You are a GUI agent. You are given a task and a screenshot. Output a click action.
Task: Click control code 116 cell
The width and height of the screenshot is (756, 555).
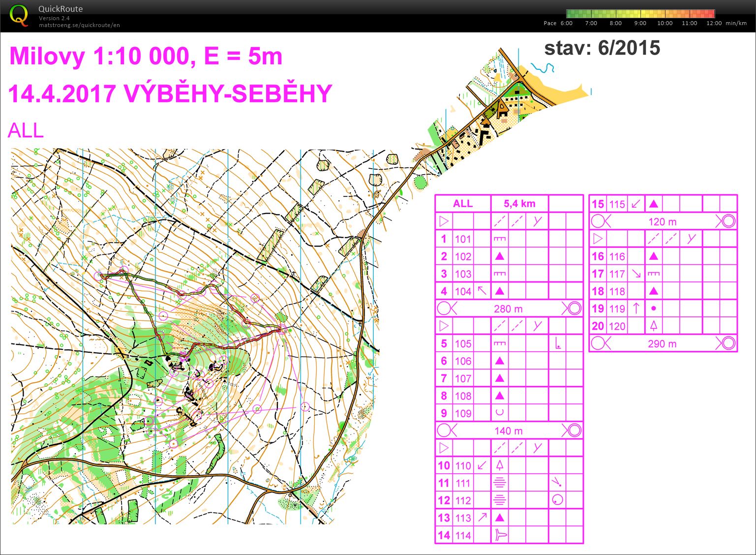[617, 256]
